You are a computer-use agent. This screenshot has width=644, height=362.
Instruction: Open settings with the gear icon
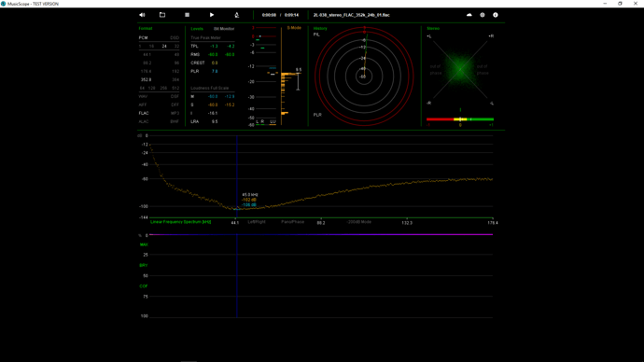click(483, 15)
